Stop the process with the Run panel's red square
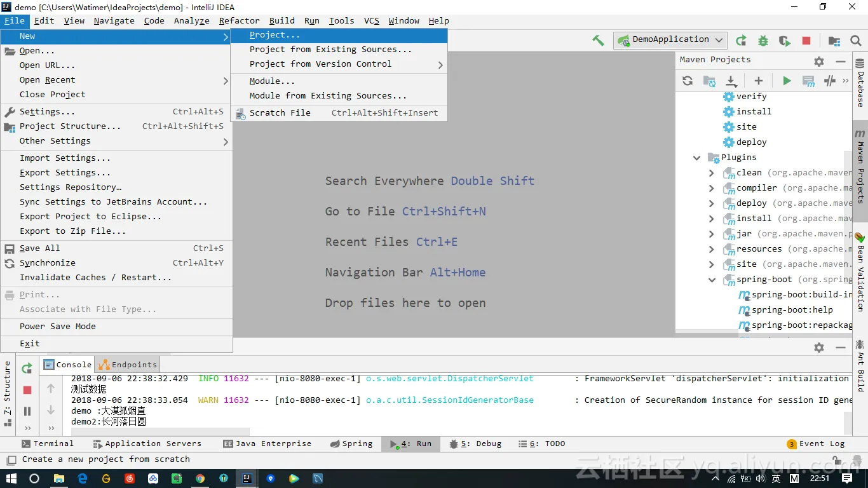868x488 pixels. coord(27,390)
